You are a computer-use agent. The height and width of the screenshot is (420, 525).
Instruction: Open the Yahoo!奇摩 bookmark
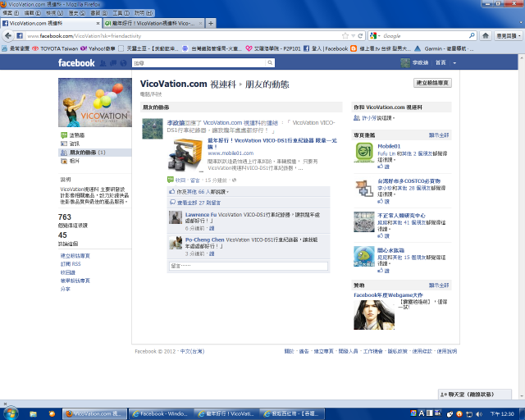98,48
